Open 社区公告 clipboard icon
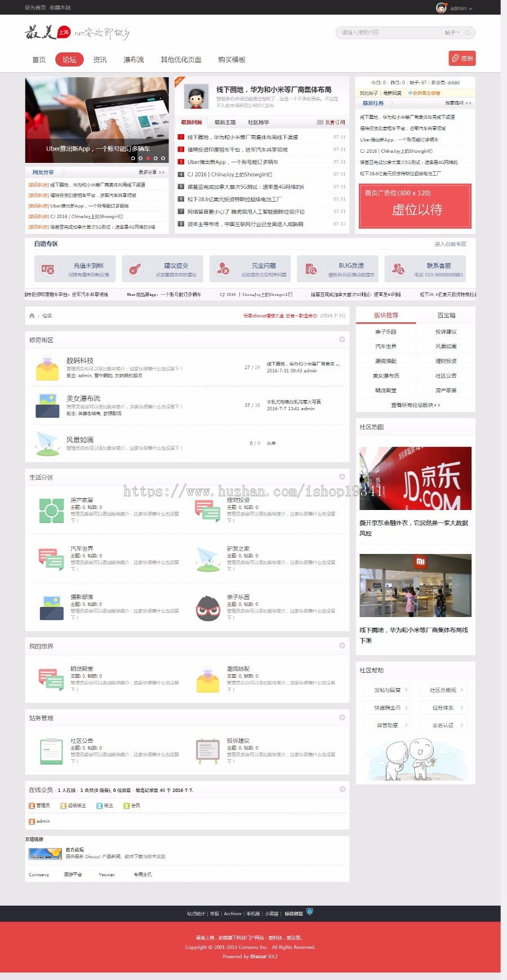 (51, 751)
